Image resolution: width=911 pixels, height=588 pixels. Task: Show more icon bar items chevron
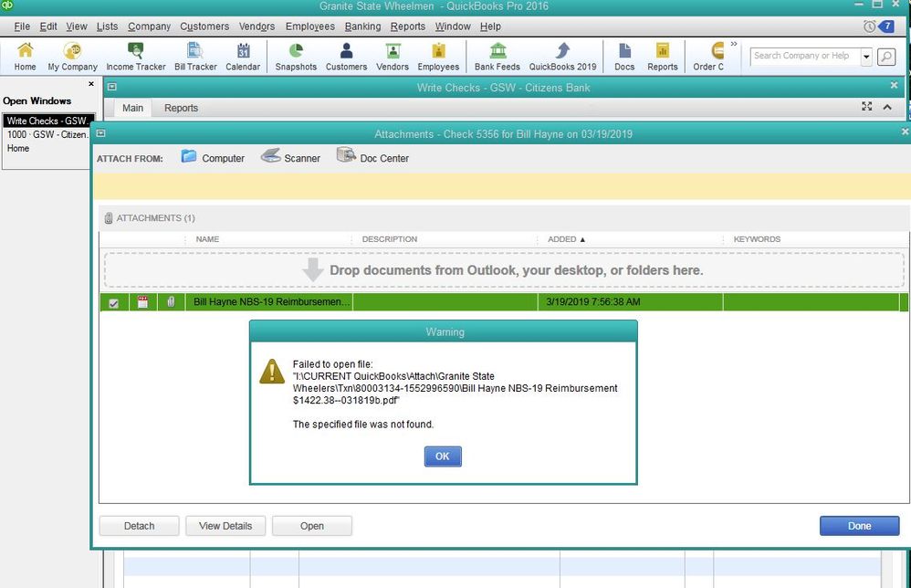(x=734, y=44)
